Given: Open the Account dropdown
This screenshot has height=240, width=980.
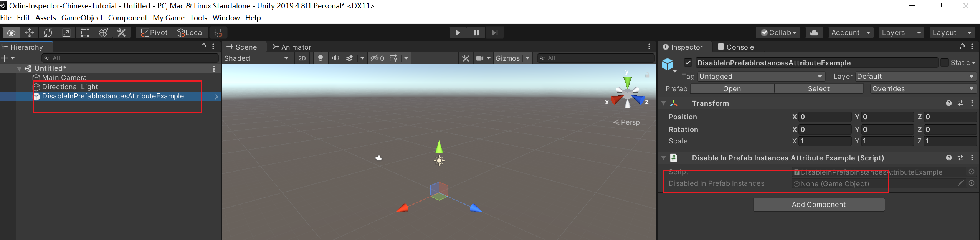Looking at the screenshot, I should (851, 33).
